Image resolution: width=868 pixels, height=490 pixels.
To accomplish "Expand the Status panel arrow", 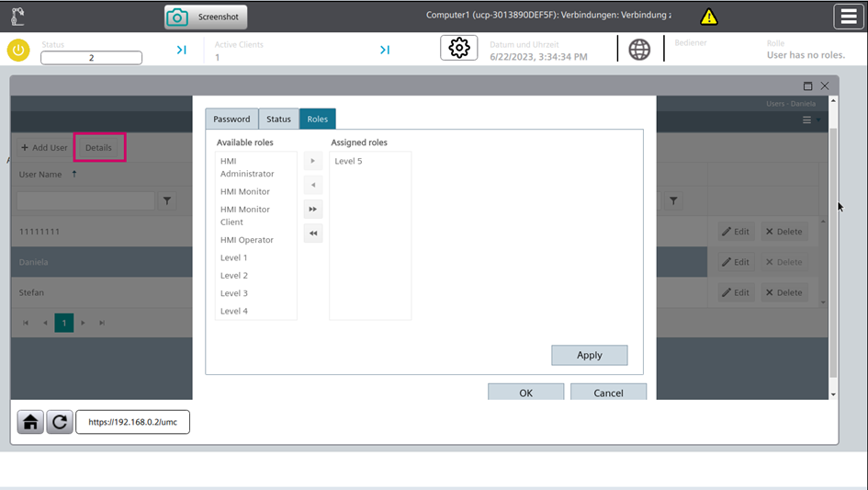I will (182, 50).
